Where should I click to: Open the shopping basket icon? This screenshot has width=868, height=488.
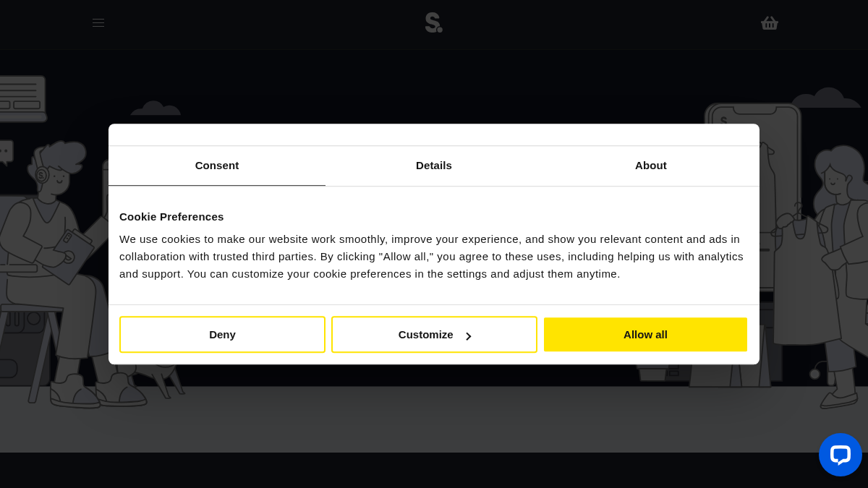pos(770,23)
